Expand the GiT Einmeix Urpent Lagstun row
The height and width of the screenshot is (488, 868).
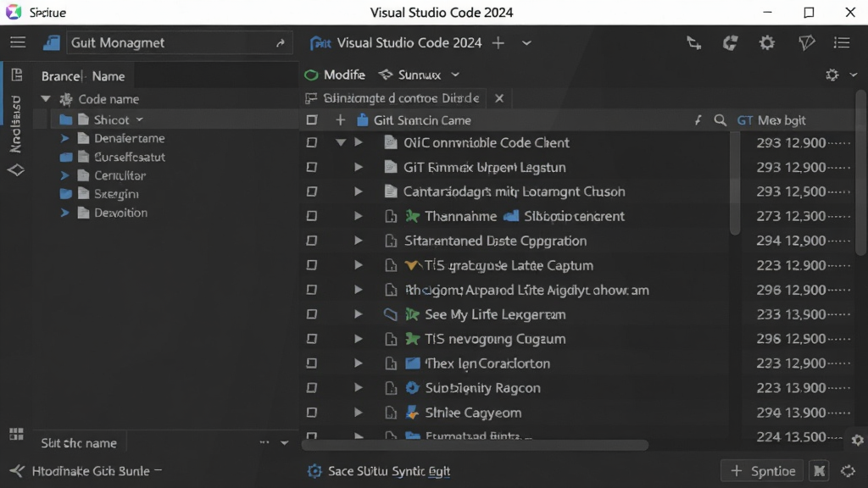[359, 167]
